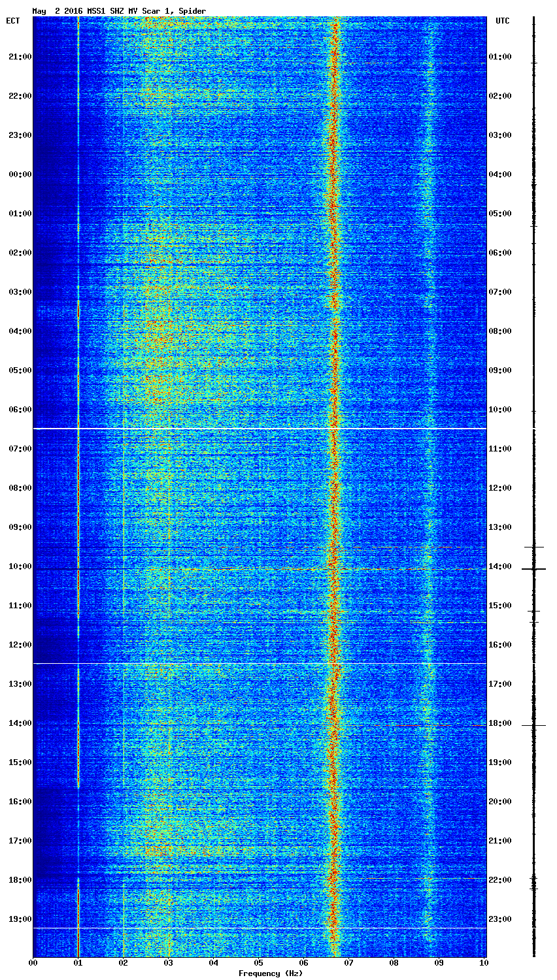
Task: Pick the '19:00' label on UTC axis
Action: [x=500, y=762]
